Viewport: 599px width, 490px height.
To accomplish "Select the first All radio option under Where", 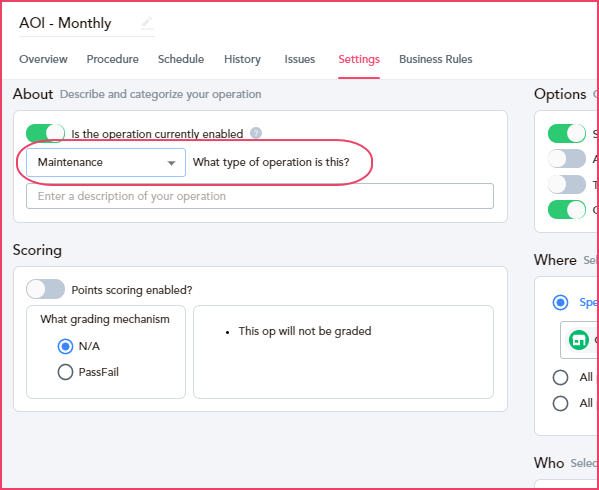I will point(560,377).
